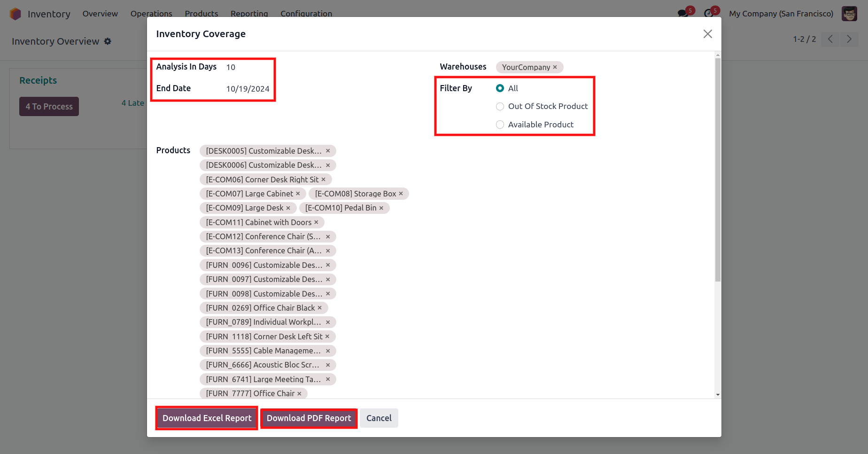Remove [E-COM13] Conference Chair tag
Viewport: 868px width, 454px height.
click(x=328, y=250)
